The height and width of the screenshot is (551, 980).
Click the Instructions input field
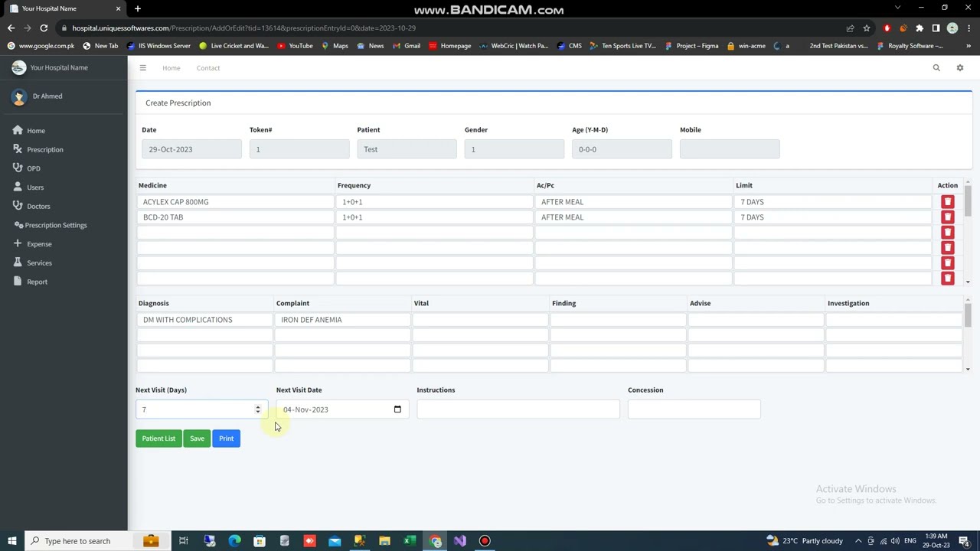coord(518,409)
